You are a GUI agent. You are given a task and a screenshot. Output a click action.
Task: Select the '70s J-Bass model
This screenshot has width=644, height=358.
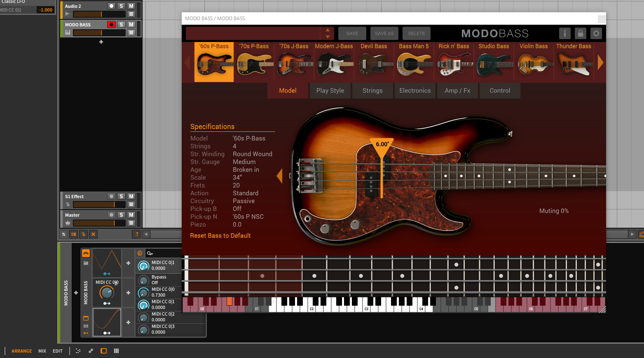(x=294, y=62)
